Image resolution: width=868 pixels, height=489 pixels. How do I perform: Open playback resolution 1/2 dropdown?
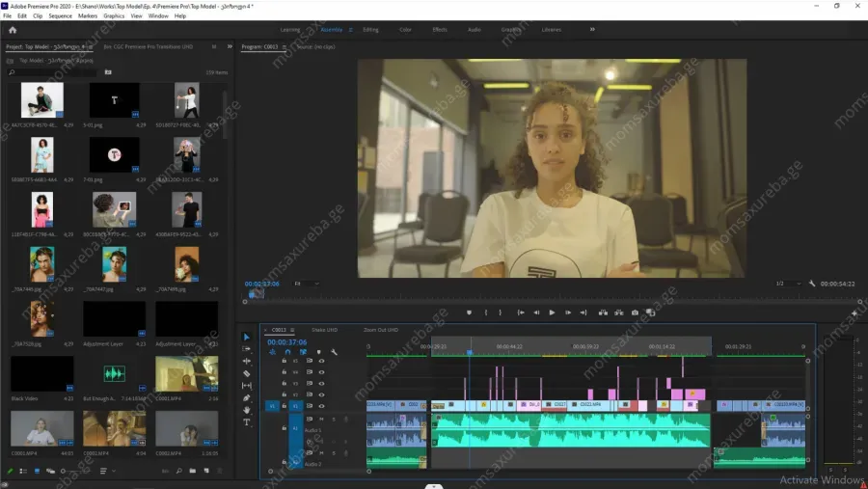click(x=787, y=284)
